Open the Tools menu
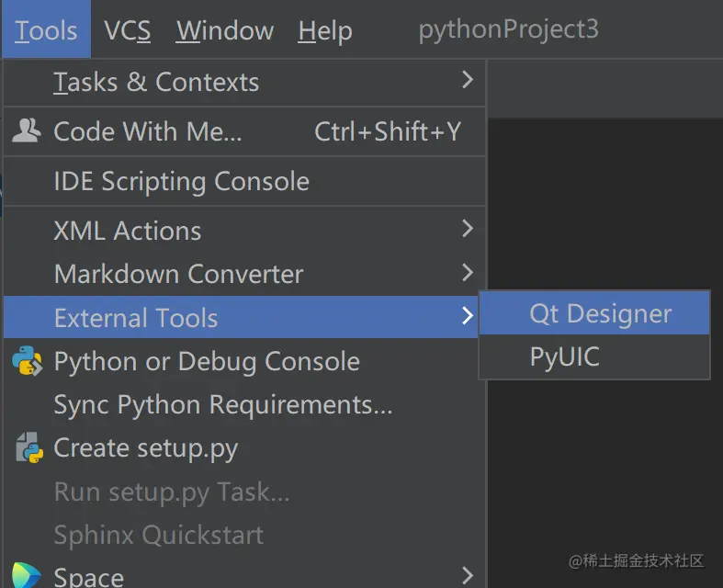Image resolution: width=723 pixels, height=588 pixels. pyautogui.click(x=46, y=30)
